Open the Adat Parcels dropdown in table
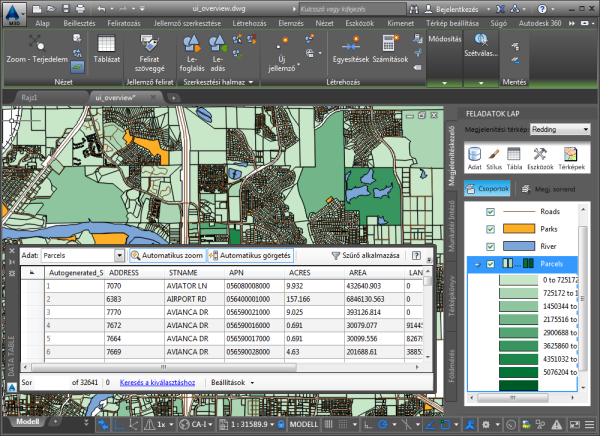Image resolution: width=600 pixels, height=436 pixels. pyautogui.click(x=118, y=257)
